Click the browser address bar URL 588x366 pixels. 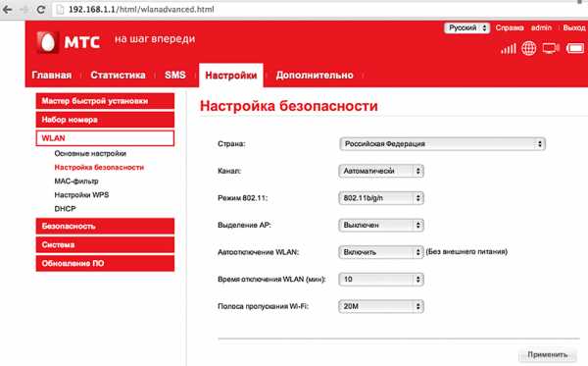coord(141,10)
